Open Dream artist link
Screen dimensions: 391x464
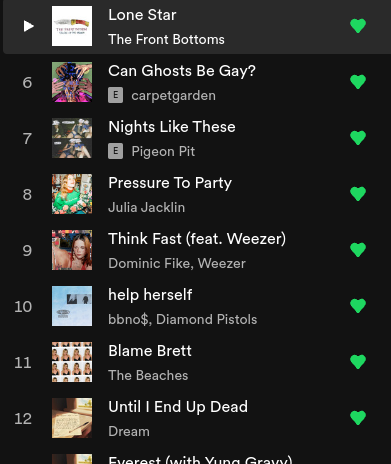click(129, 431)
